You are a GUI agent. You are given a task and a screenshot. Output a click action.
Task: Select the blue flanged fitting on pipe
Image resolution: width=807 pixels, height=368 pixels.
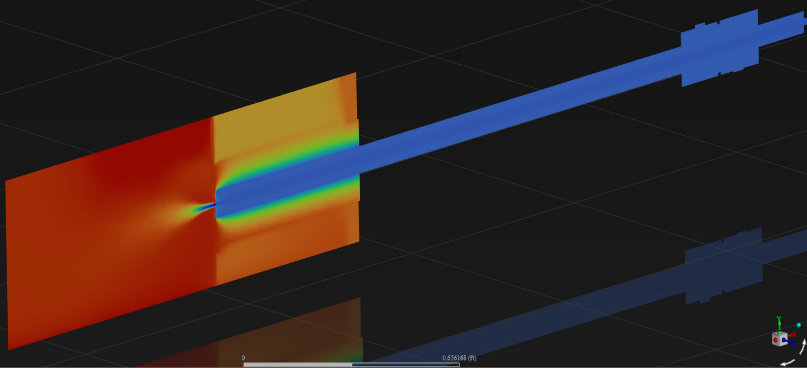pyautogui.click(x=720, y=48)
